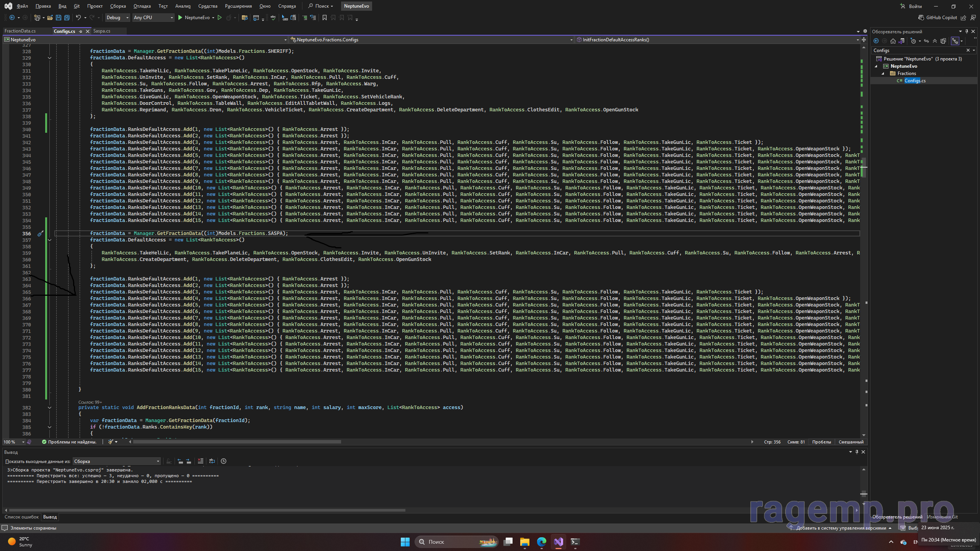
Task: Click Проблемы не найдены status indicator
Action: pyautogui.click(x=69, y=442)
